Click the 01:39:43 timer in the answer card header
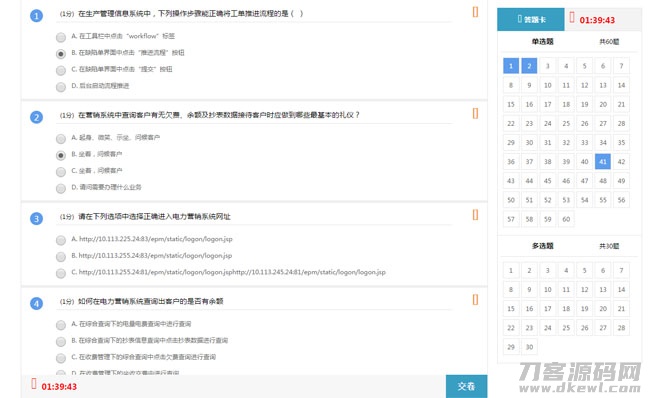The height and width of the screenshot is (398, 650). coord(597,20)
